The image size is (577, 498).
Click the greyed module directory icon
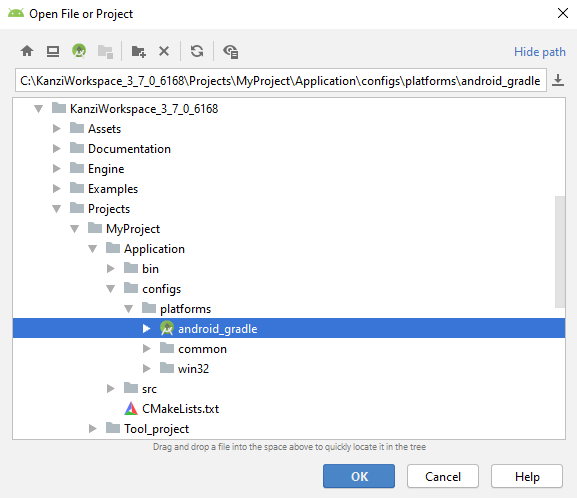(x=105, y=51)
